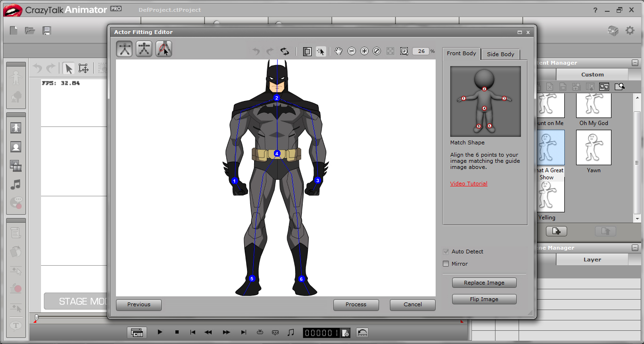Image resolution: width=644 pixels, height=344 pixels.
Task: Collapse the Scene Manager panel
Action: point(636,248)
